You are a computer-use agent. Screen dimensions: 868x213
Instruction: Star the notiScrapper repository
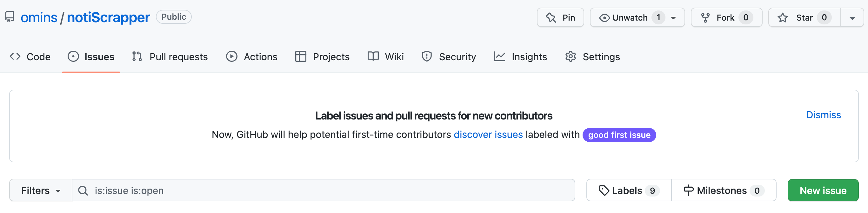click(x=804, y=17)
